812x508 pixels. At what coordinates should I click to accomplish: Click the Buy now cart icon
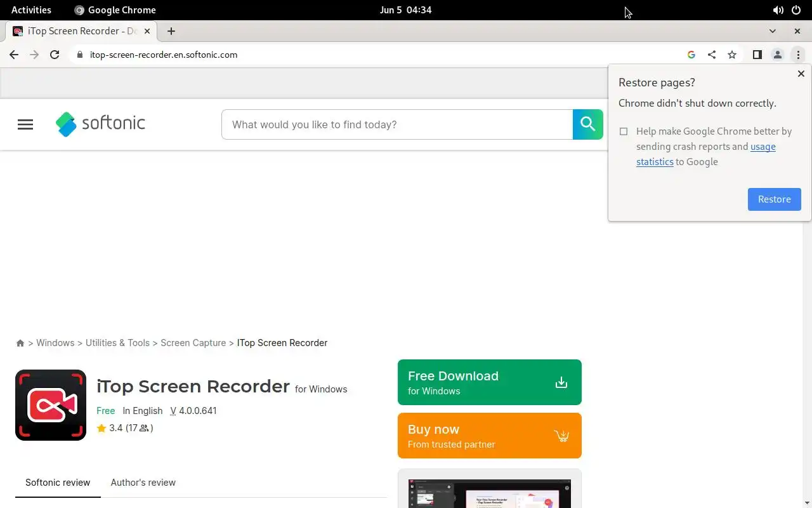pos(561,436)
